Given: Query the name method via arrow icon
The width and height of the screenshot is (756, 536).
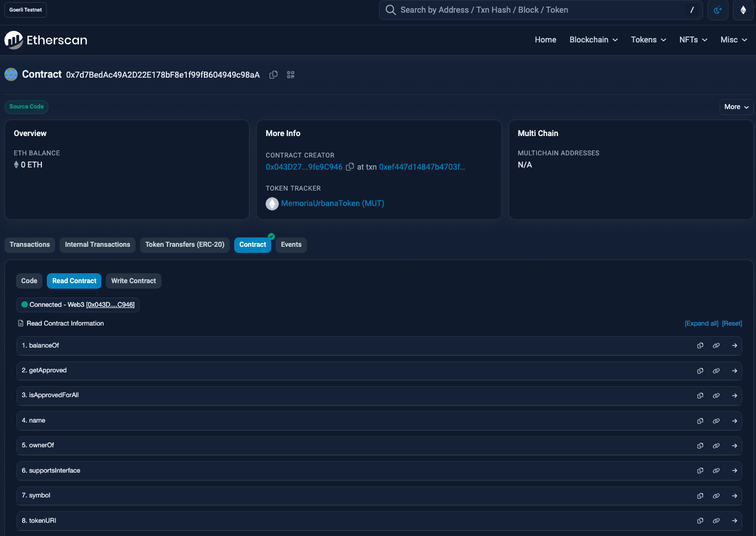Looking at the screenshot, I should pos(735,420).
